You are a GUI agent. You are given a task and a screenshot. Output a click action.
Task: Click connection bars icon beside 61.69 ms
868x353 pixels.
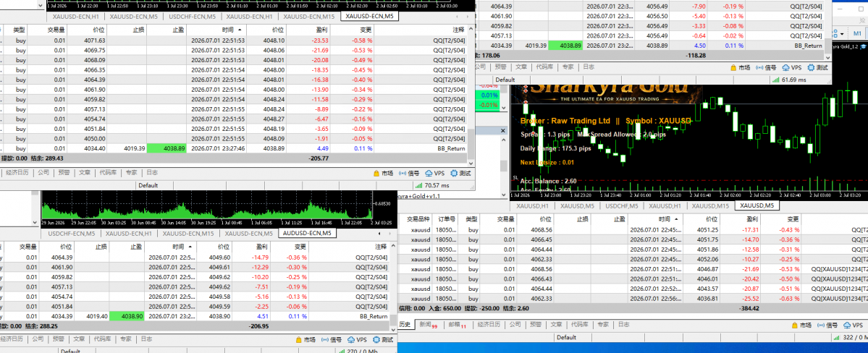(775, 80)
